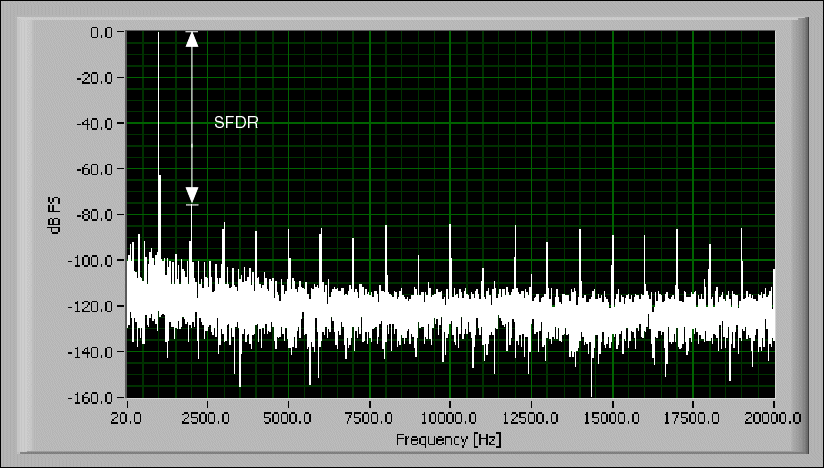Viewport: 824px width, 468px height.
Task: Click the -100.0 y-axis tick label
Action: [98, 261]
